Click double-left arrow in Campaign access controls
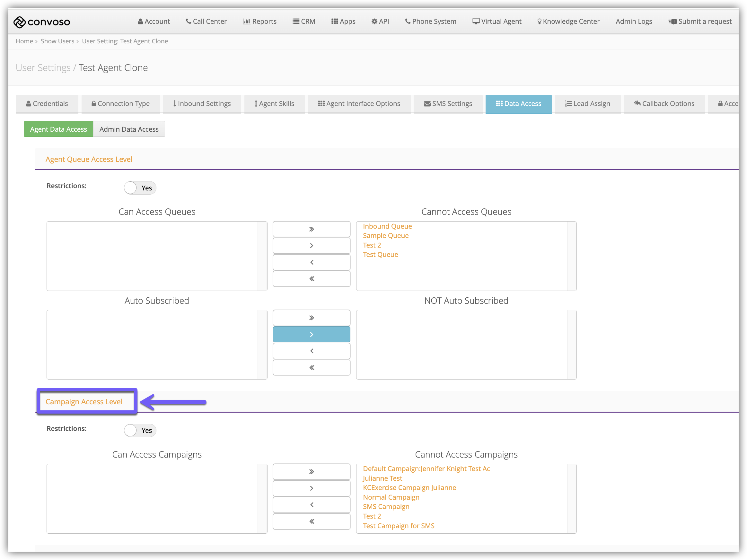This screenshot has width=747, height=560. [x=311, y=521]
